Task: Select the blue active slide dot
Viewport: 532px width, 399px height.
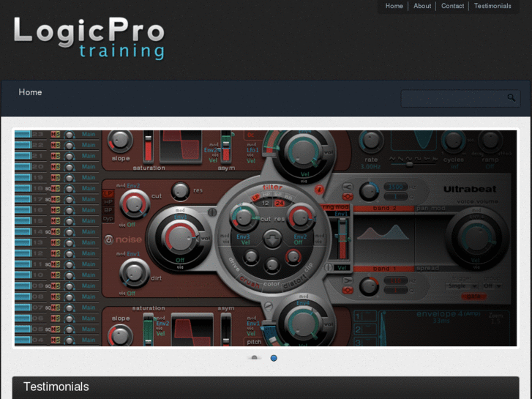Action: click(274, 358)
